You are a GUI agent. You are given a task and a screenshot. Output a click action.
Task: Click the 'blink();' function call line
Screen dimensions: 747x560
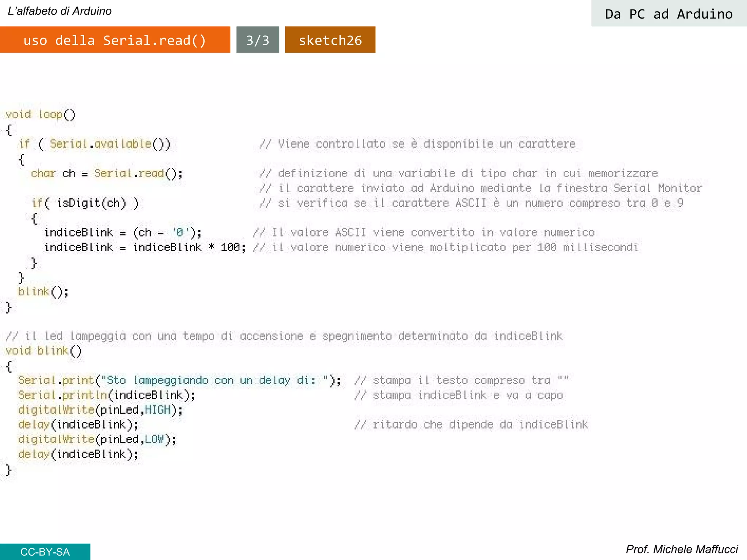pyautogui.click(x=43, y=292)
